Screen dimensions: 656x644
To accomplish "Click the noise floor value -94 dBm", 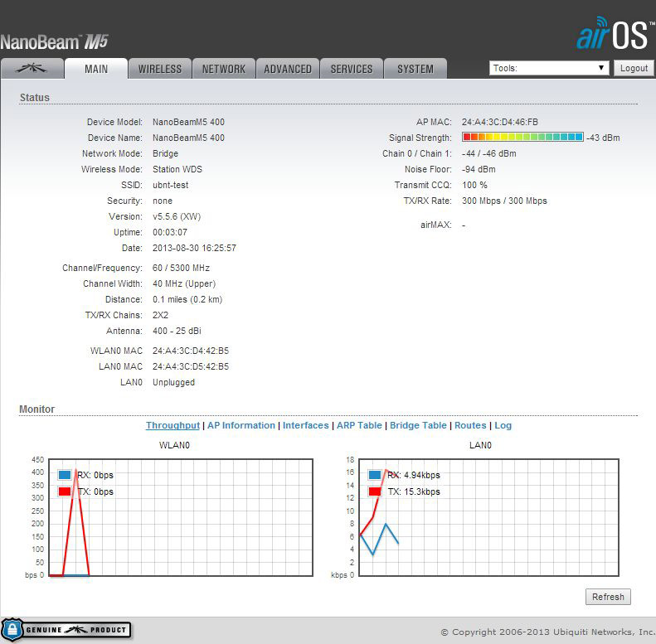I will 479,169.
